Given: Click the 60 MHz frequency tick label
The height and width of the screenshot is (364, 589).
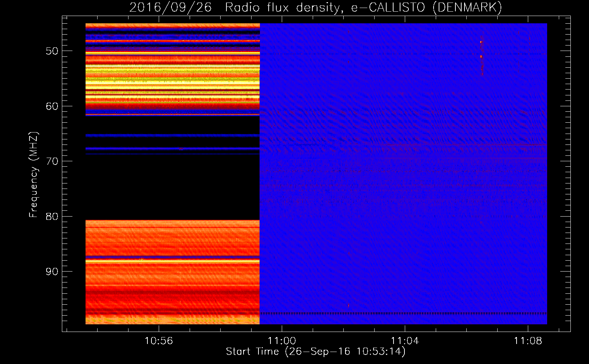Looking at the screenshot, I should [x=52, y=106].
